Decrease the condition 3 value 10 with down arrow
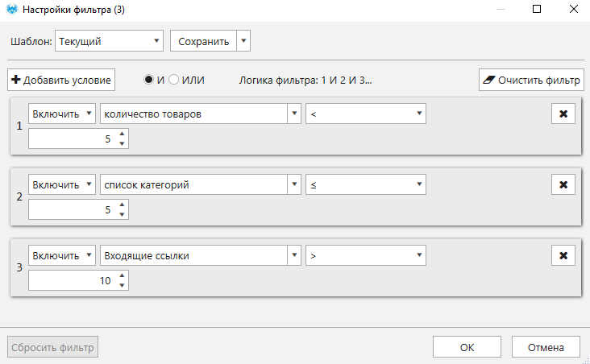Screen dimensions: 590x364 (x=122, y=284)
